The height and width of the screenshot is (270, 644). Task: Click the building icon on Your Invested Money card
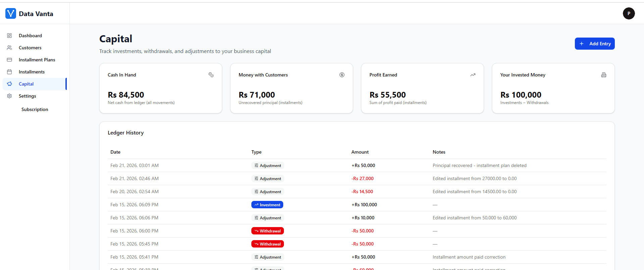603,75
